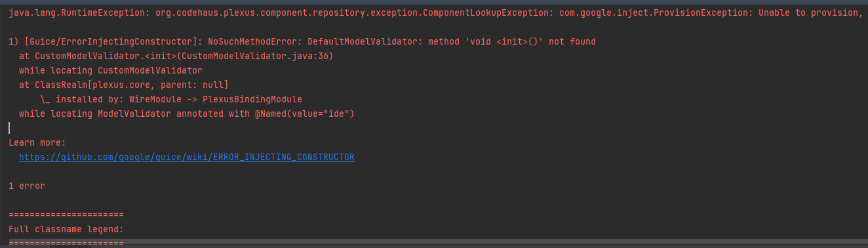Open the Guice ERROR_INJECTING_CONSTRUCTOR wiki link
Image resolution: width=868 pixels, height=248 pixels.
click(187, 157)
